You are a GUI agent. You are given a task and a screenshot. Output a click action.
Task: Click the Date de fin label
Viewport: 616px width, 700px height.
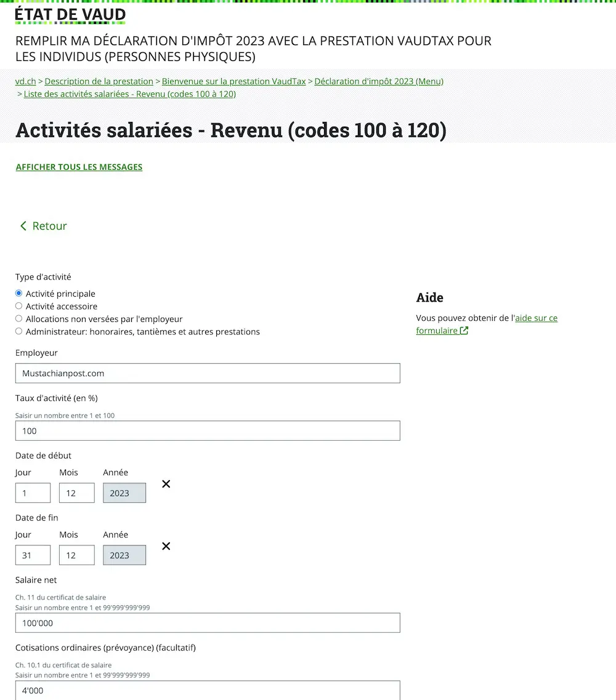(x=36, y=517)
